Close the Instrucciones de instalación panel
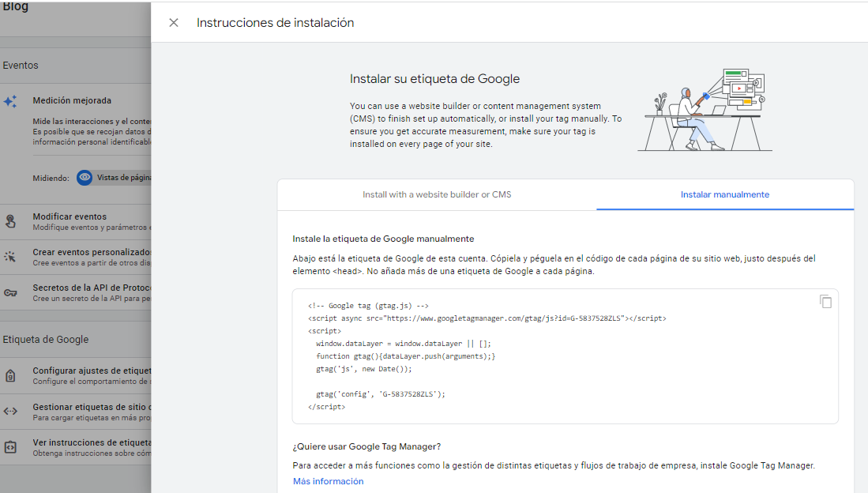The width and height of the screenshot is (868, 493). pos(173,23)
